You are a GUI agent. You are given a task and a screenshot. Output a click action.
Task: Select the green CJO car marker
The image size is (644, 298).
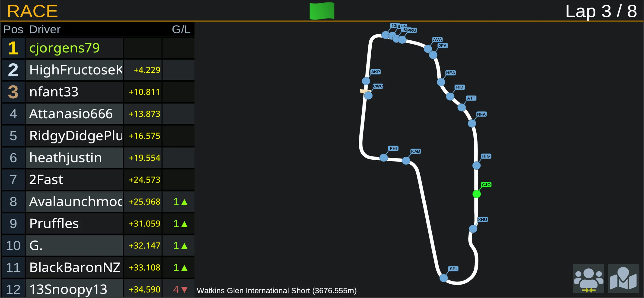476,194
